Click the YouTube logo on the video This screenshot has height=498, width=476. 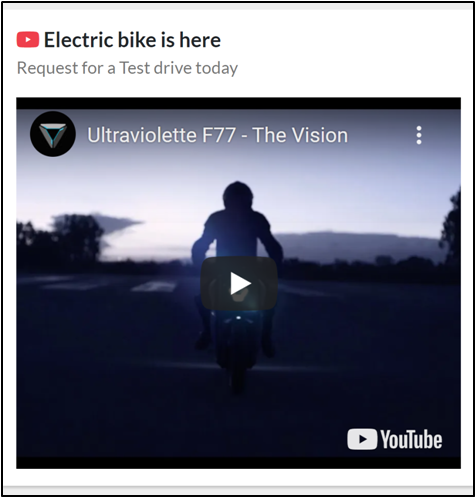[x=395, y=439]
